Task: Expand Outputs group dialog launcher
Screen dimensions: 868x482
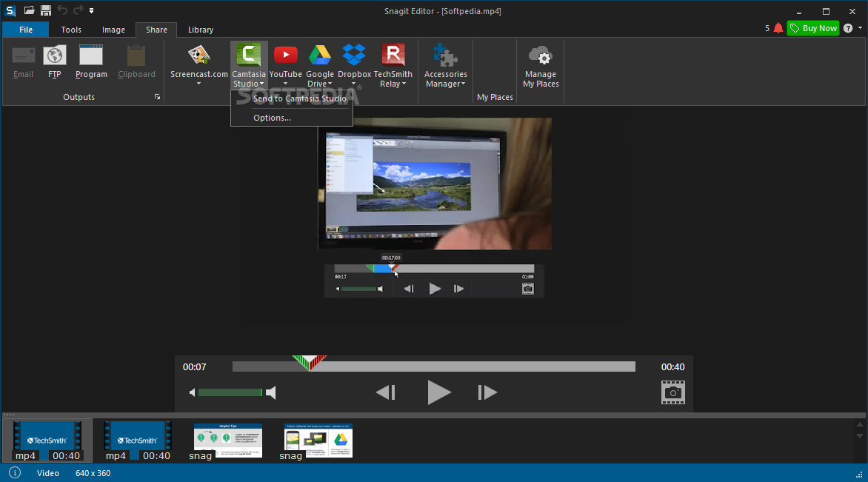Action: [x=157, y=97]
